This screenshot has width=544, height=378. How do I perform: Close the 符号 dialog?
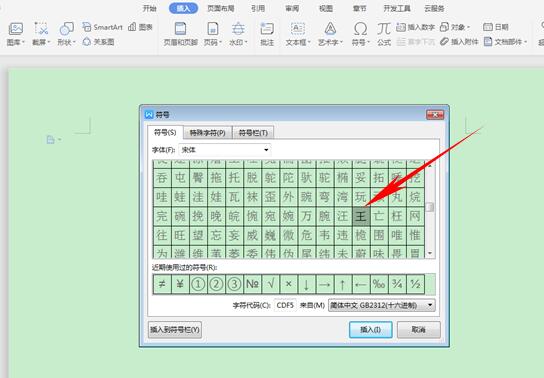(435, 115)
